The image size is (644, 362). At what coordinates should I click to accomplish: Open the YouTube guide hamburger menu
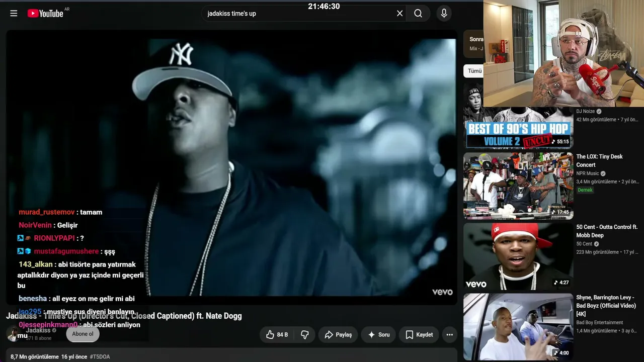click(14, 14)
